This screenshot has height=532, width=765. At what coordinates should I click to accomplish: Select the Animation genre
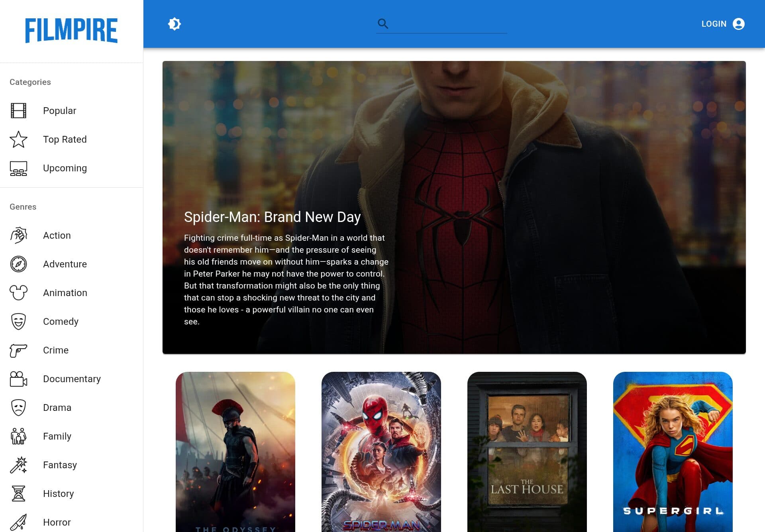(72, 293)
